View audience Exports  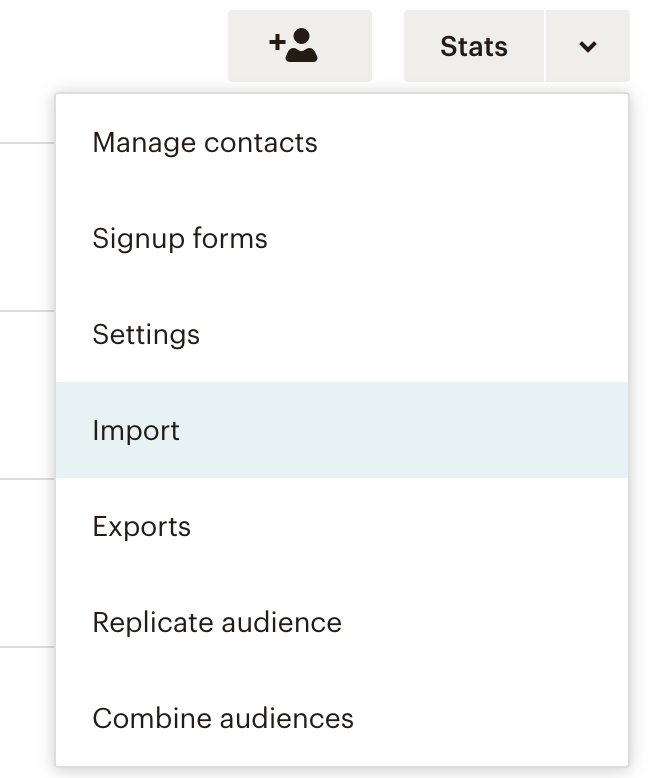click(141, 527)
